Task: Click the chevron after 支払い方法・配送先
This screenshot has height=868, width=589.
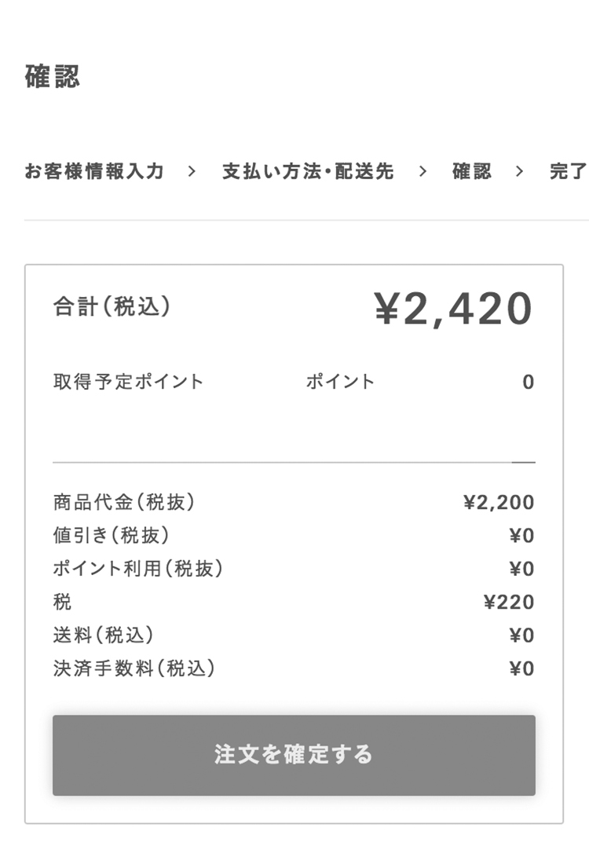Action: pos(423,171)
